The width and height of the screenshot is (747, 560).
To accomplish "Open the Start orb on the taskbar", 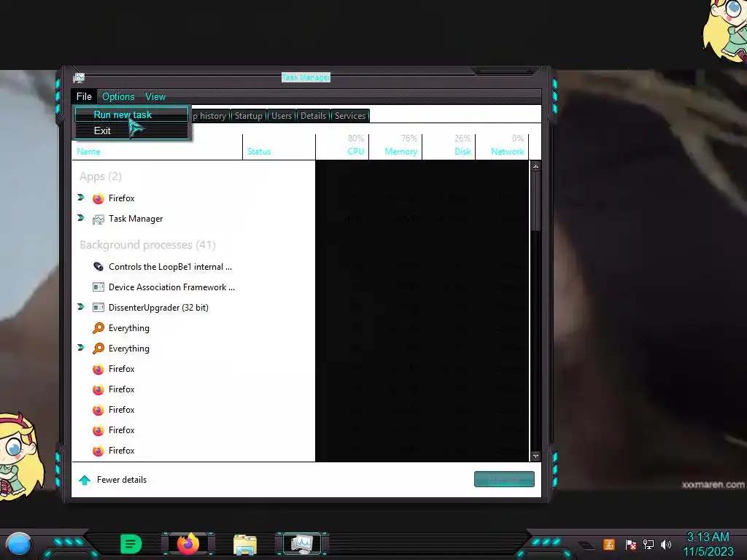I will click(19, 544).
